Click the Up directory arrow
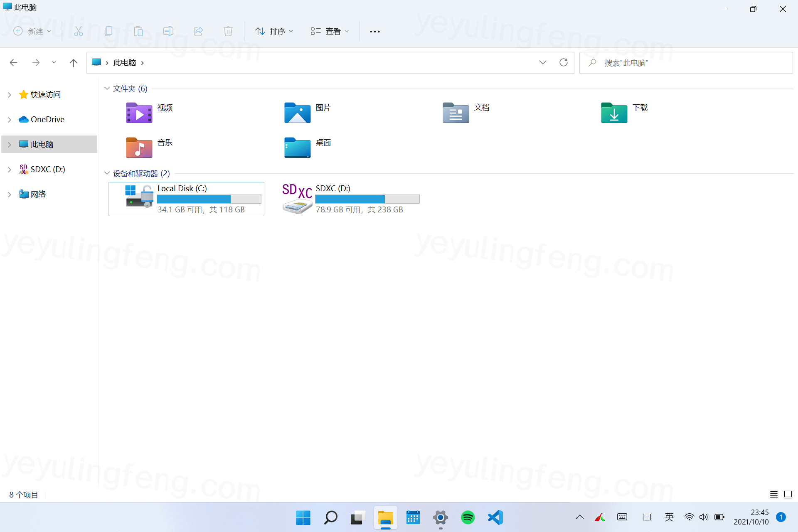The width and height of the screenshot is (798, 532). pos(74,63)
